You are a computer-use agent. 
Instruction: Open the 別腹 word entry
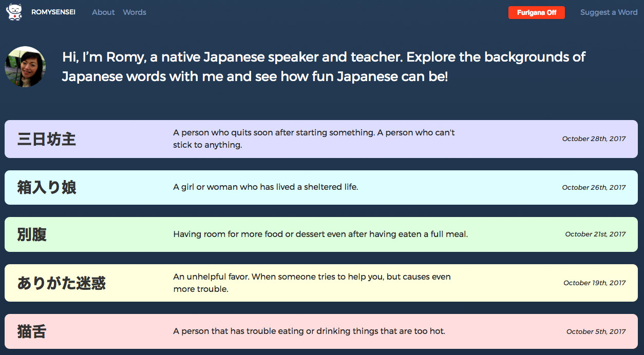[x=321, y=234]
